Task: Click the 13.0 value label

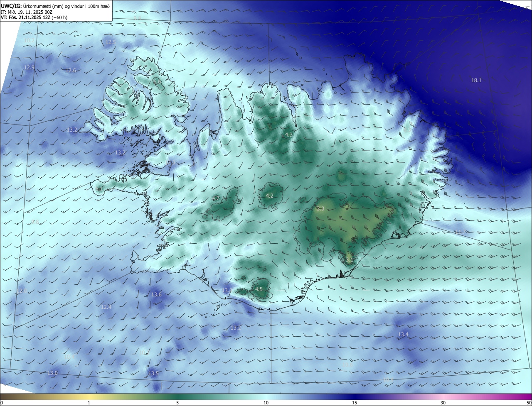Action: point(52,373)
